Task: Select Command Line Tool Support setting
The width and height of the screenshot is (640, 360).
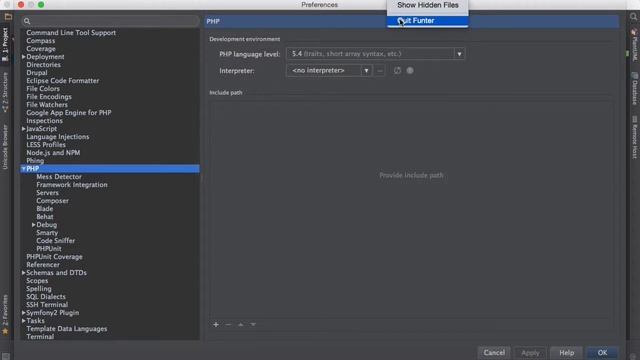Action: click(x=71, y=33)
